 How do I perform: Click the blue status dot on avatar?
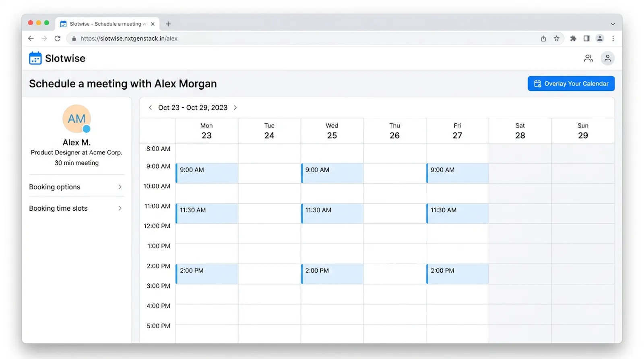[87, 129]
